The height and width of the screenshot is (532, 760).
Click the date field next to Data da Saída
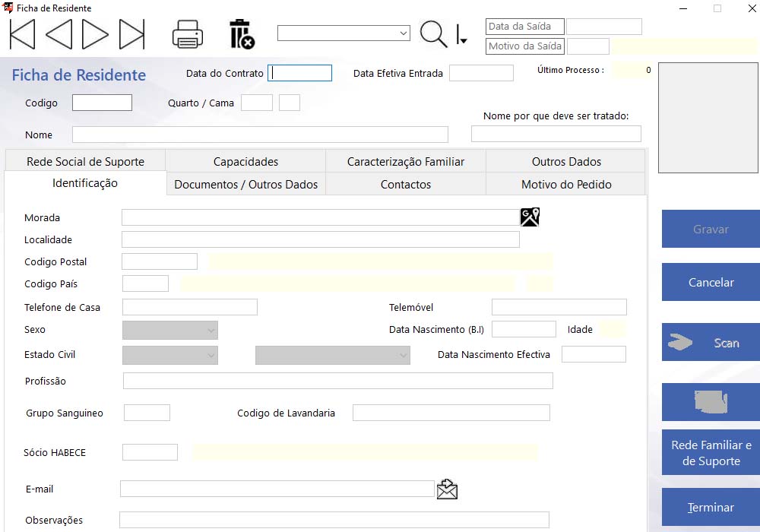pyautogui.click(x=604, y=27)
